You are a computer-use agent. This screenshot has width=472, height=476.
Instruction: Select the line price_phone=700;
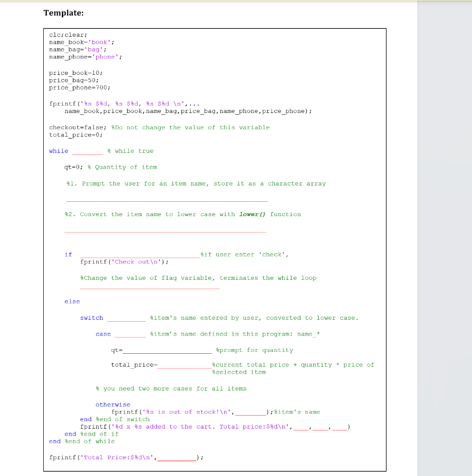pyautogui.click(x=79, y=87)
